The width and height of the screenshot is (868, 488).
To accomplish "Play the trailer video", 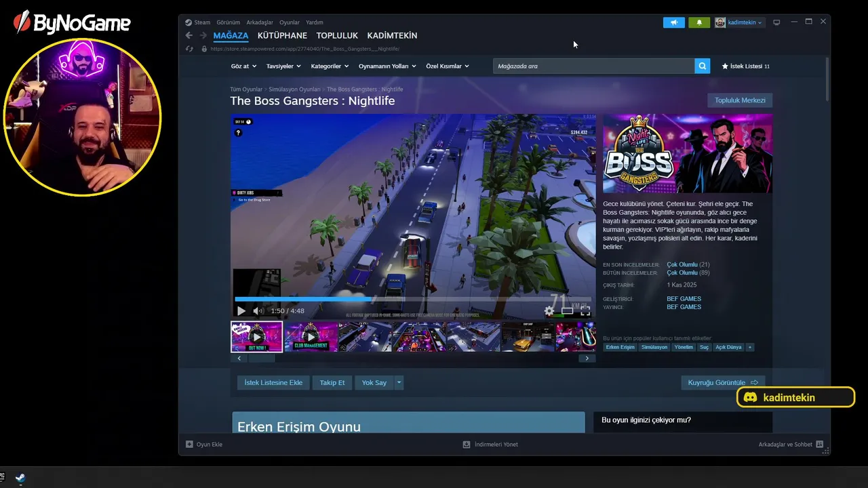I will (x=241, y=311).
